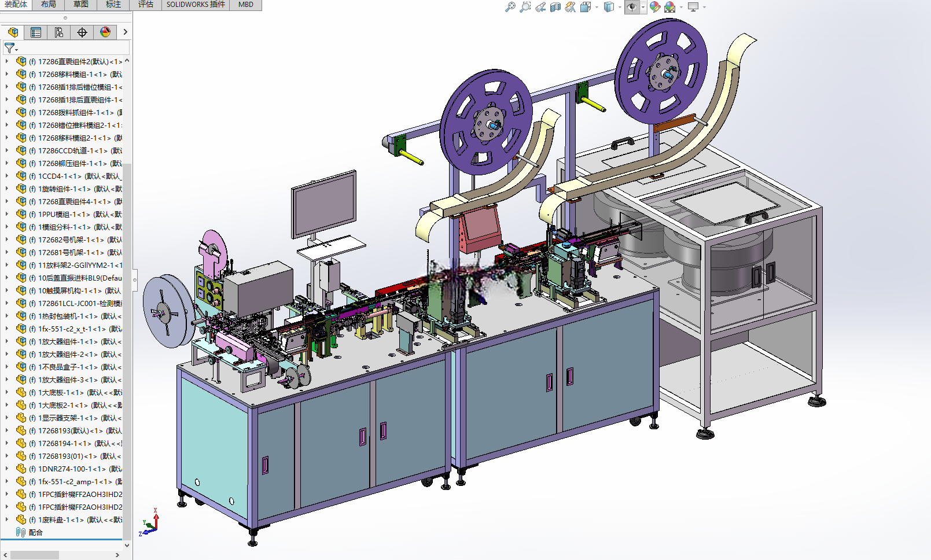The width and height of the screenshot is (931, 560).
Task: Select the Zoom to Area tool
Action: tap(525, 7)
